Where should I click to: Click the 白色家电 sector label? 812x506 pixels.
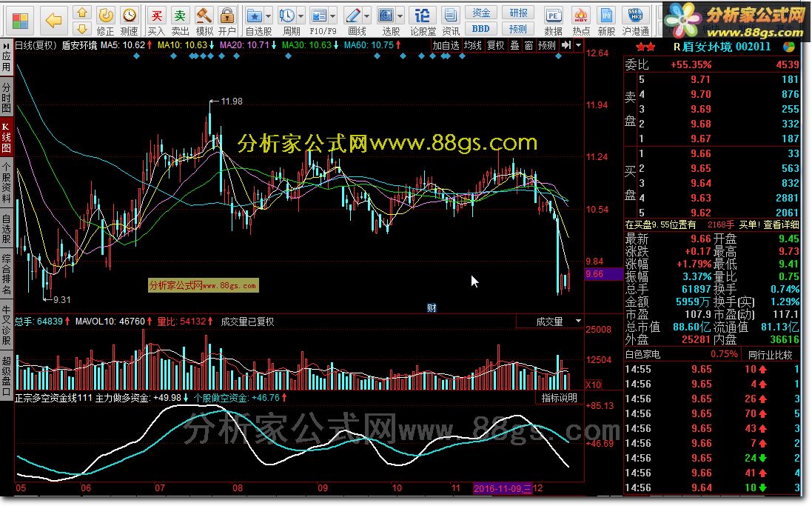point(642,355)
